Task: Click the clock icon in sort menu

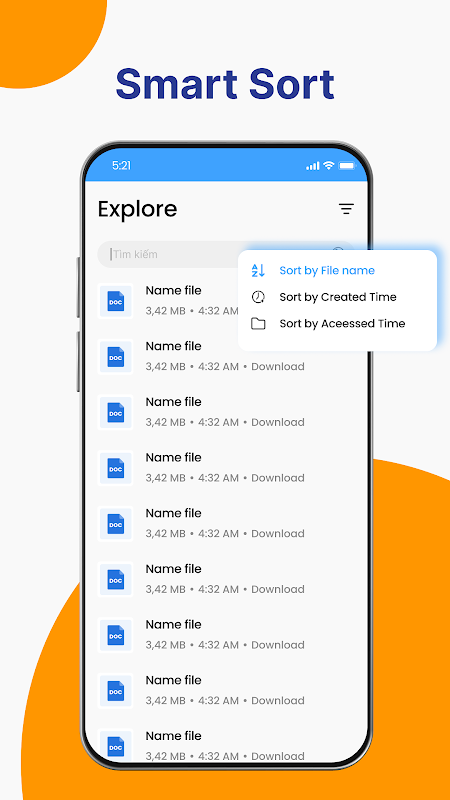Action: (258, 297)
